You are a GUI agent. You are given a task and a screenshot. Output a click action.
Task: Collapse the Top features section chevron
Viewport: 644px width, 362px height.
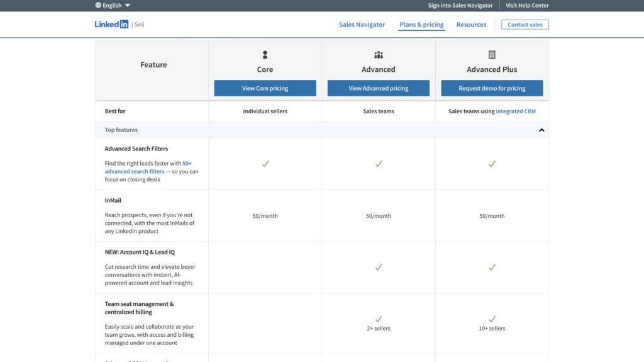tap(541, 130)
